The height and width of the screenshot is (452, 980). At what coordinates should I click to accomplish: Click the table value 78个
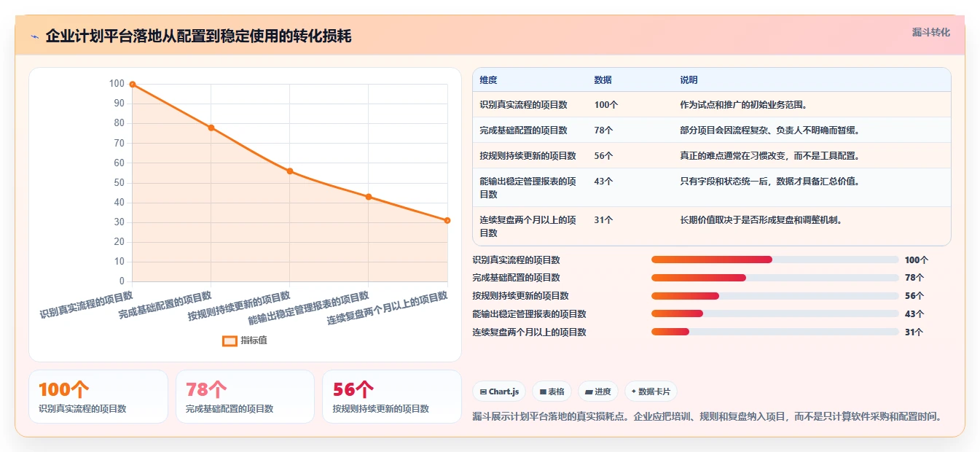click(x=603, y=130)
